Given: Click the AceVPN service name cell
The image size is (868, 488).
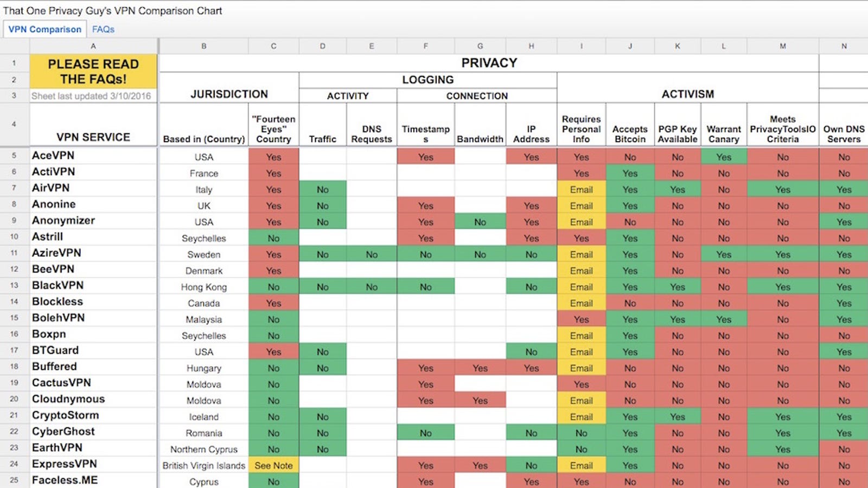Looking at the screenshot, I should (93, 156).
